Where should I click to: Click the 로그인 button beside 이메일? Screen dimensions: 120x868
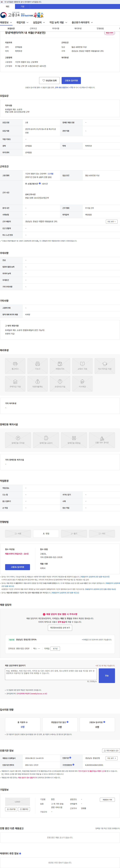[x=55, y=649]
